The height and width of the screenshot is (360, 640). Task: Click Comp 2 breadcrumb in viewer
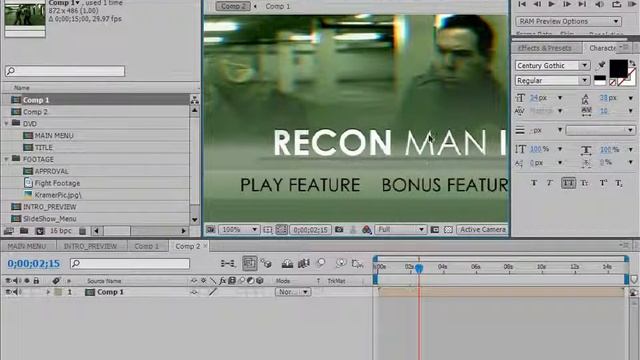[233, 6]
